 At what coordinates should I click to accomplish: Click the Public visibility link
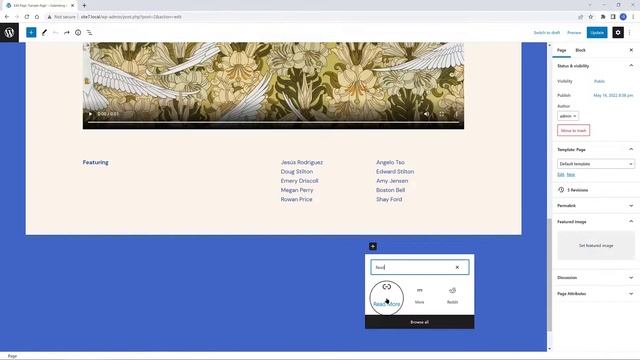click(599, 81)
